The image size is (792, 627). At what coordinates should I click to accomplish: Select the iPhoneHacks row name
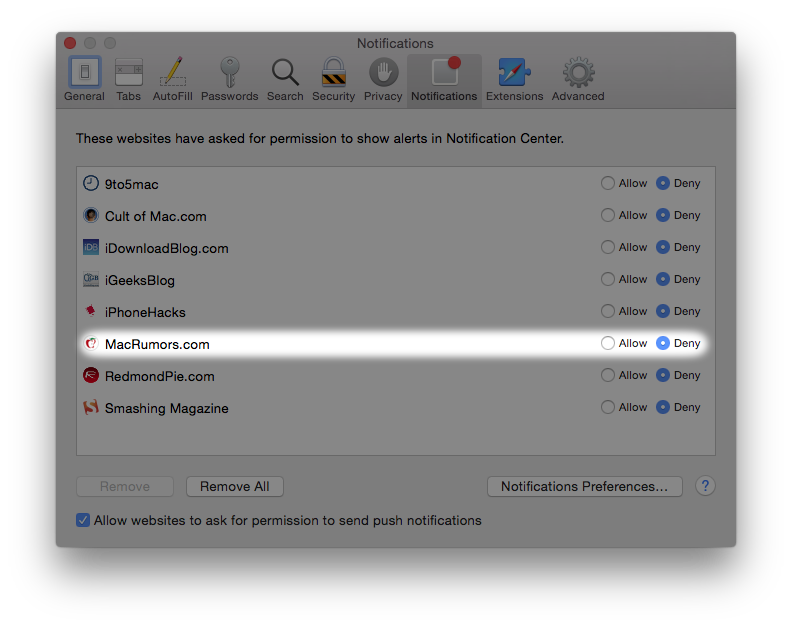click(x=145, y=312)
